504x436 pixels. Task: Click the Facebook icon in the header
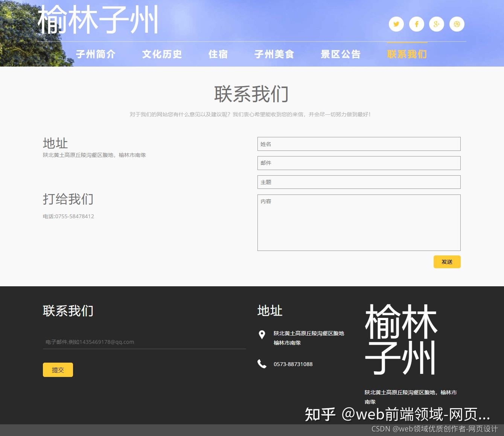point(416,24)
